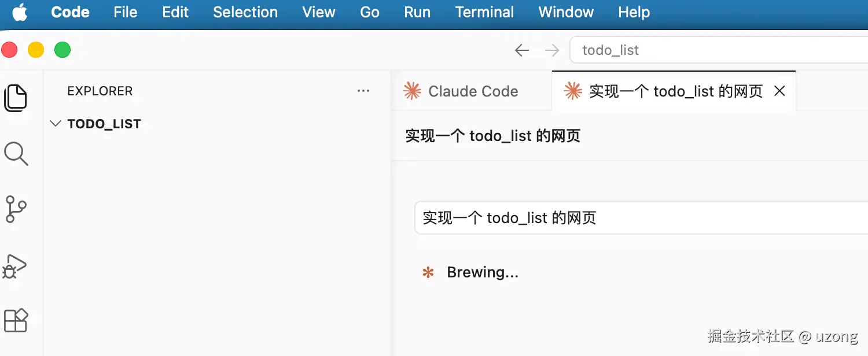Image resolution: width=868 pixels, height=356 pixels.
Task: Open the Extensions view
Action: (x=16, y=320)
